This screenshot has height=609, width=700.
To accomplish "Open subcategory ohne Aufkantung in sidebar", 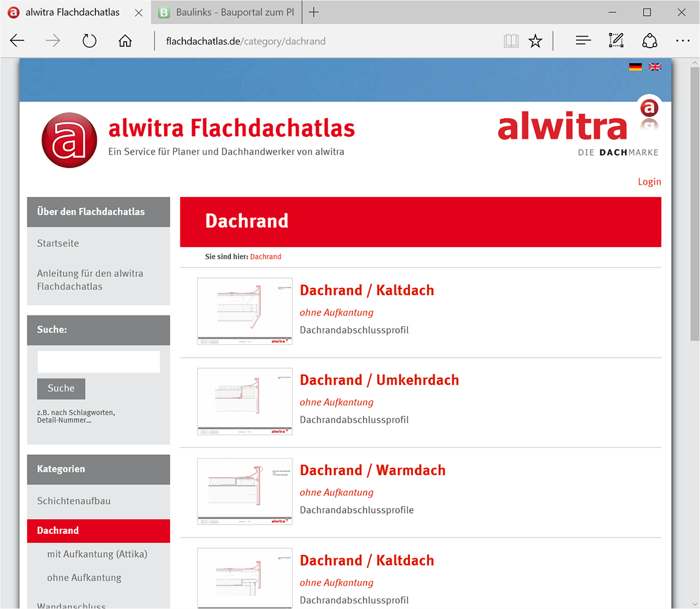I will pyautogui.click(x=84, y=577).
